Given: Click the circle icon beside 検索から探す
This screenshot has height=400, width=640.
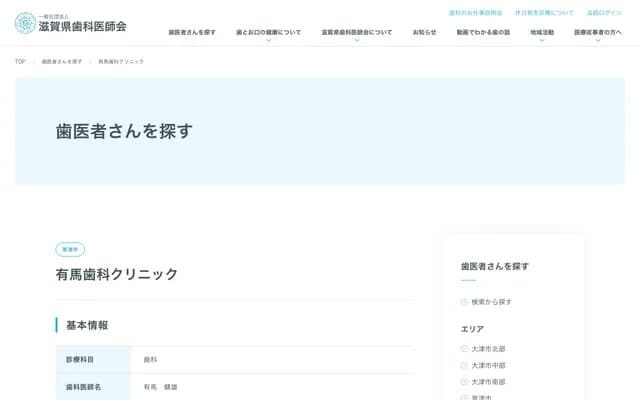Looking at the screenshot, I should [x=464, y=302].
